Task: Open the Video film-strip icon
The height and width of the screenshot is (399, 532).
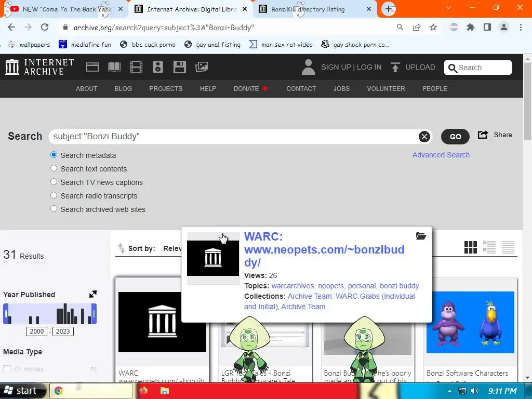Action: tap(136, 67)
